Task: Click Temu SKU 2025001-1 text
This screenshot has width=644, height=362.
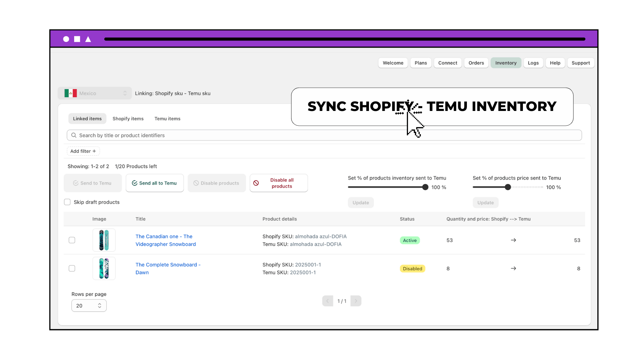Action: 289,273
